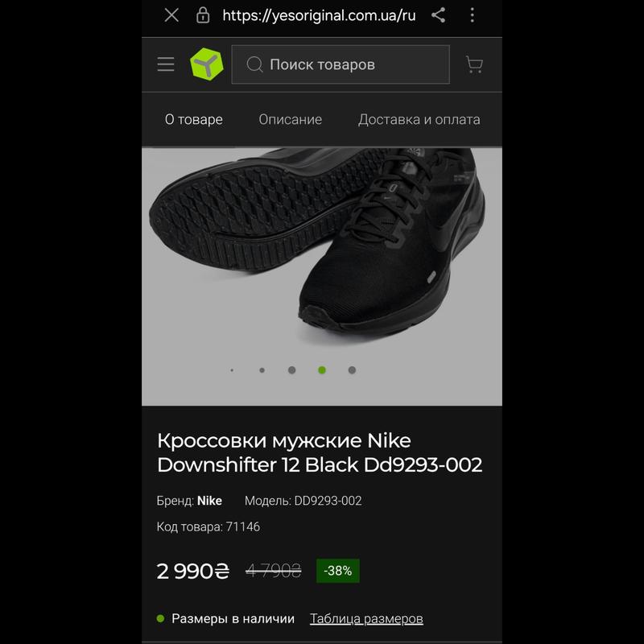Open the hamburger navigation menu

[x=166, y=64]
